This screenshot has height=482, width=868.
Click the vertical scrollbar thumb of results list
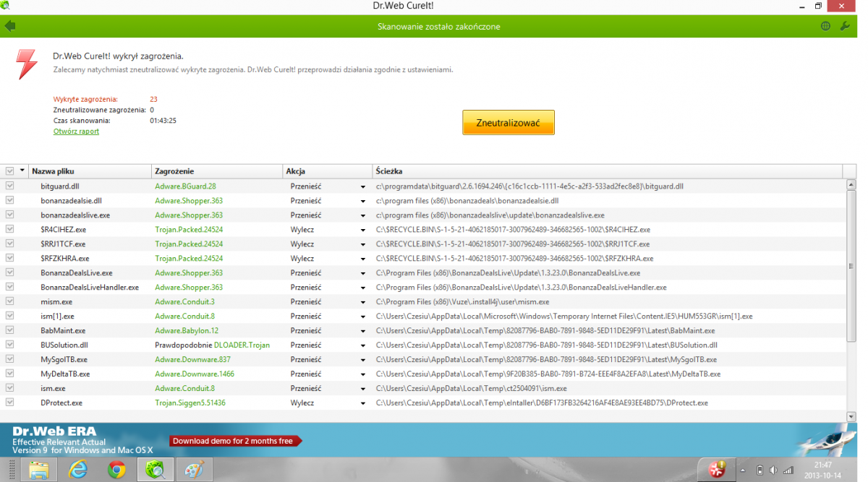coord(851,266)
